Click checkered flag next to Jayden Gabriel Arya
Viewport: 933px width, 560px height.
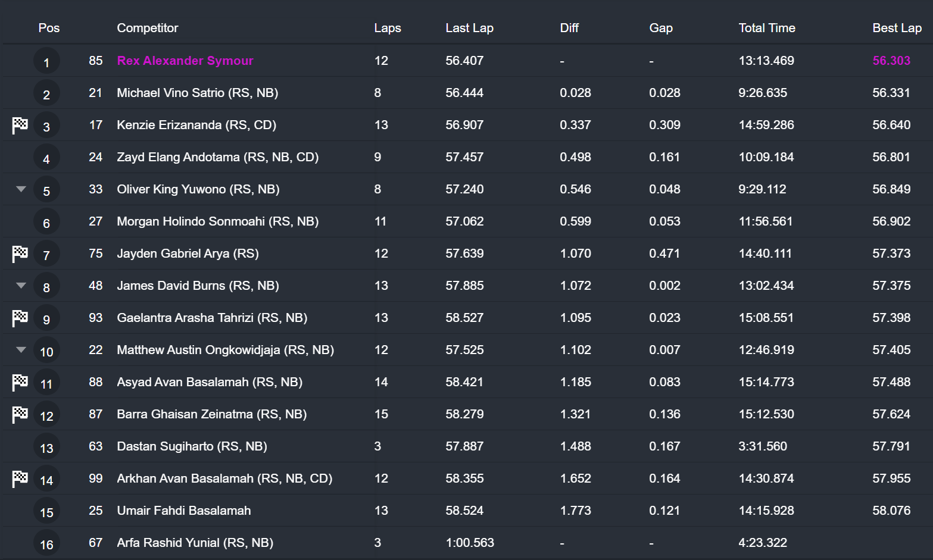coord(20,254)
